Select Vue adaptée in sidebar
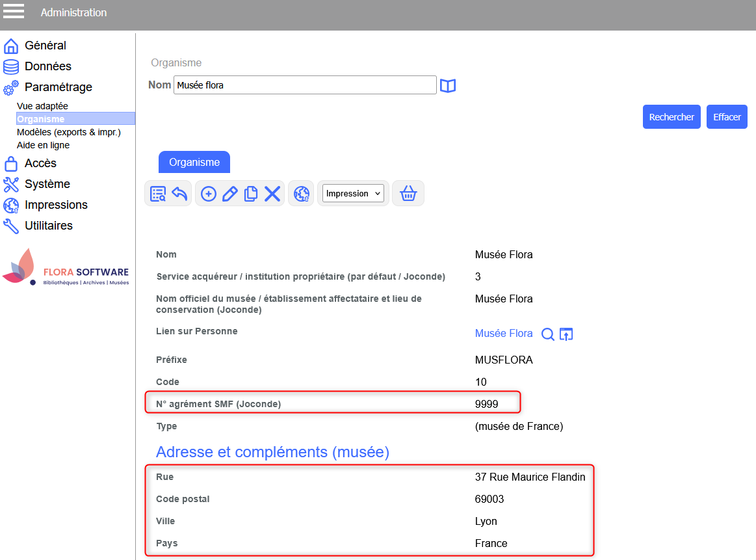This screenshot has width=756, height=560. [x=42, y=106]
